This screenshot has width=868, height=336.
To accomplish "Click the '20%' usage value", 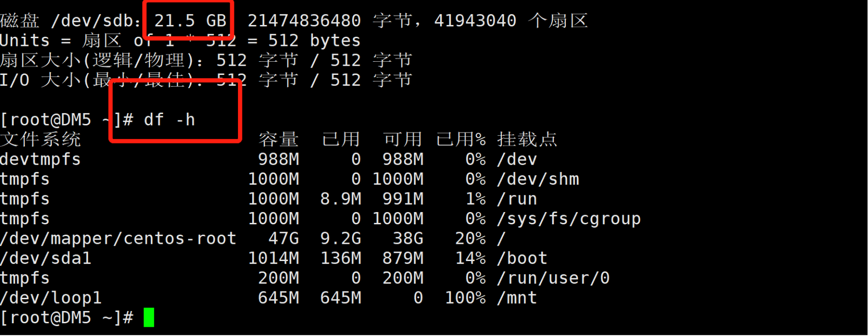I will [470, 239].
